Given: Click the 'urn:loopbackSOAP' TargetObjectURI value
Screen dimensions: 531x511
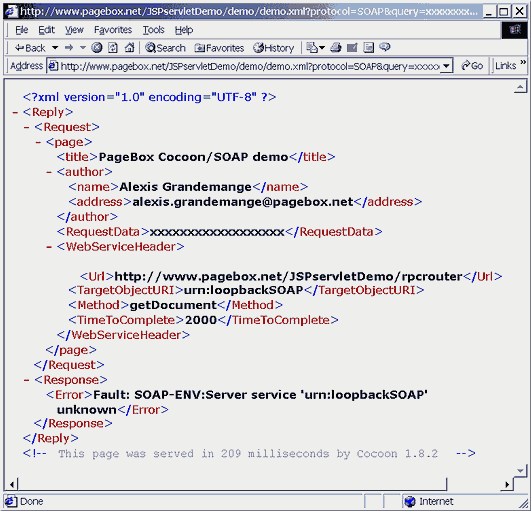Looking at the screenshot, I should tap(243, 290).
